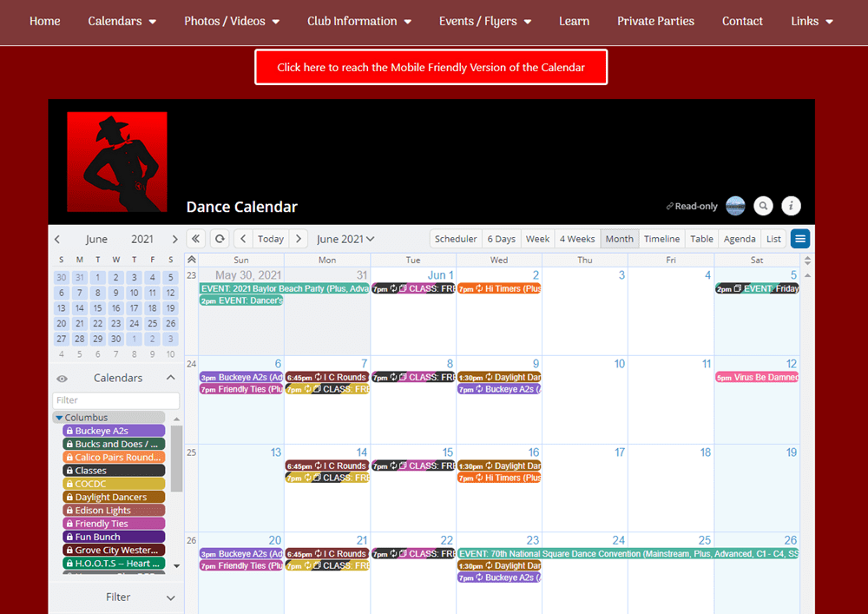Screen dimensions: 868x614
Task: Click the Mobile Friendly Version calendar button
Action: 431,67
